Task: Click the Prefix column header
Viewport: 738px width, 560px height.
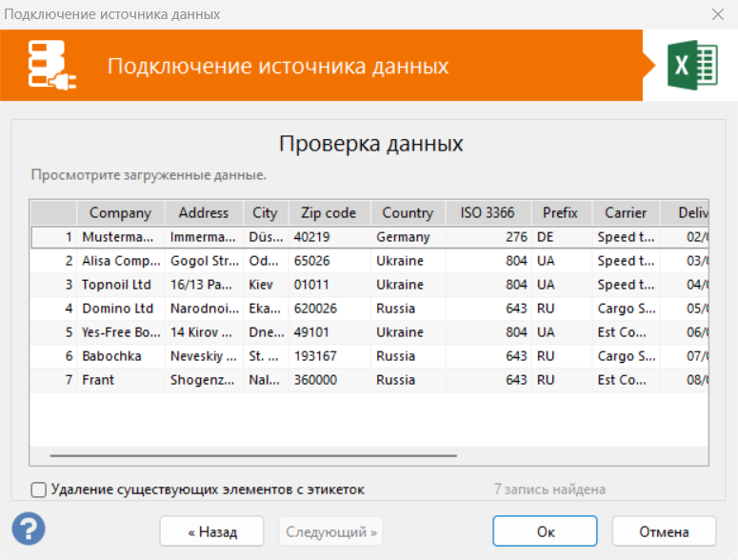Action: (x=561, y=212)
